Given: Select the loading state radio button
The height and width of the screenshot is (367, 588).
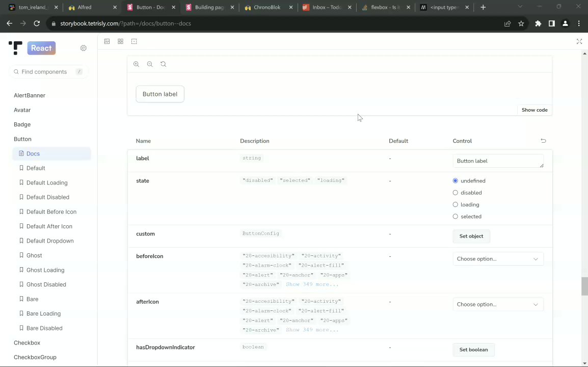Looking at the screenshot, I should (456, 204).
